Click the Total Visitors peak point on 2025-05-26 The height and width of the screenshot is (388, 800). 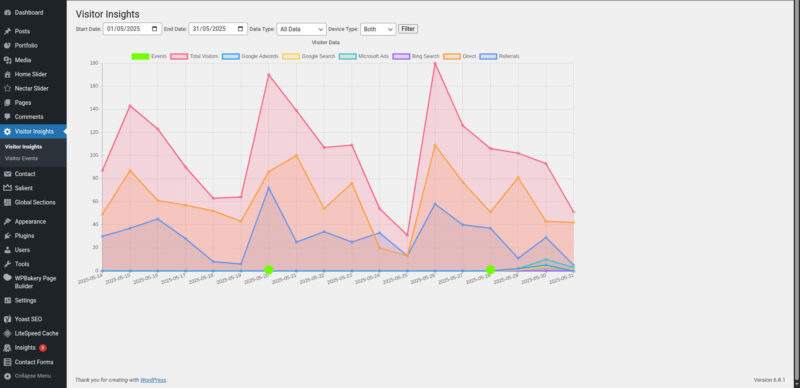pyautogui.click(x=435, y=63)
